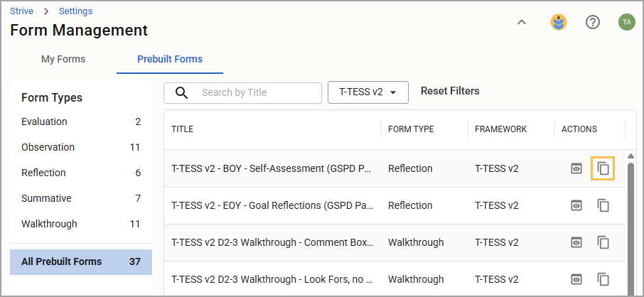Select row title T-TESS v2 - EOY - Goal Reflections

pyautogui.click(x=272, y=205)
